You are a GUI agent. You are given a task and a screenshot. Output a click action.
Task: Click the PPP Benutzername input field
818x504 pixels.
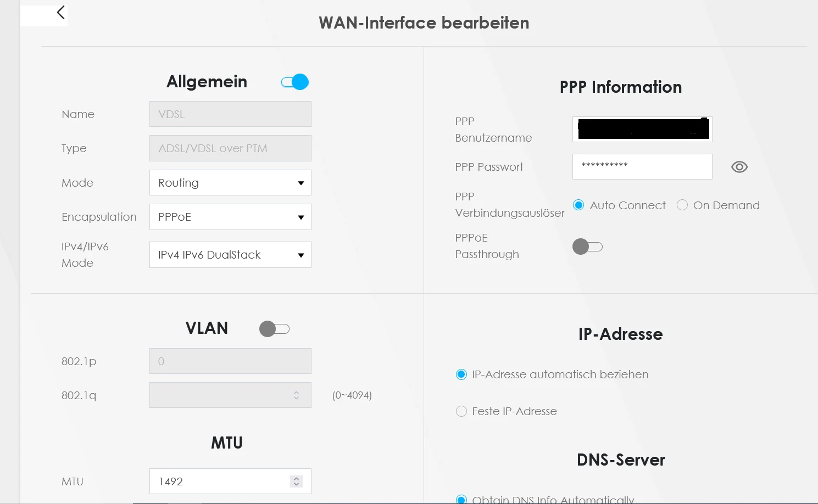(x=642, y=130)
